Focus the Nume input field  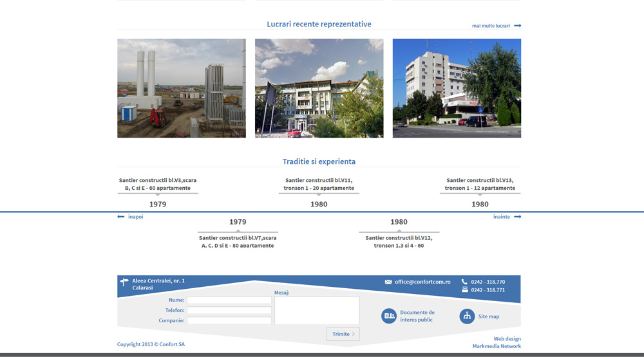[229, 300]
